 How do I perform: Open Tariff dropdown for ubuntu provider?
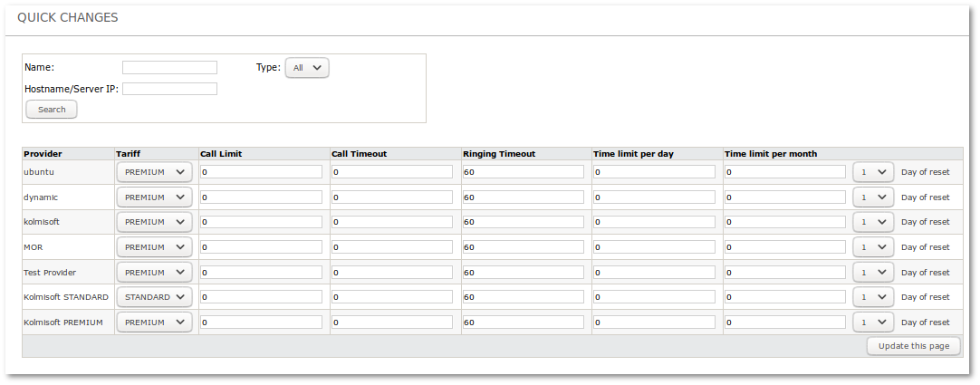pyautogui.click(x=154, y=172)
